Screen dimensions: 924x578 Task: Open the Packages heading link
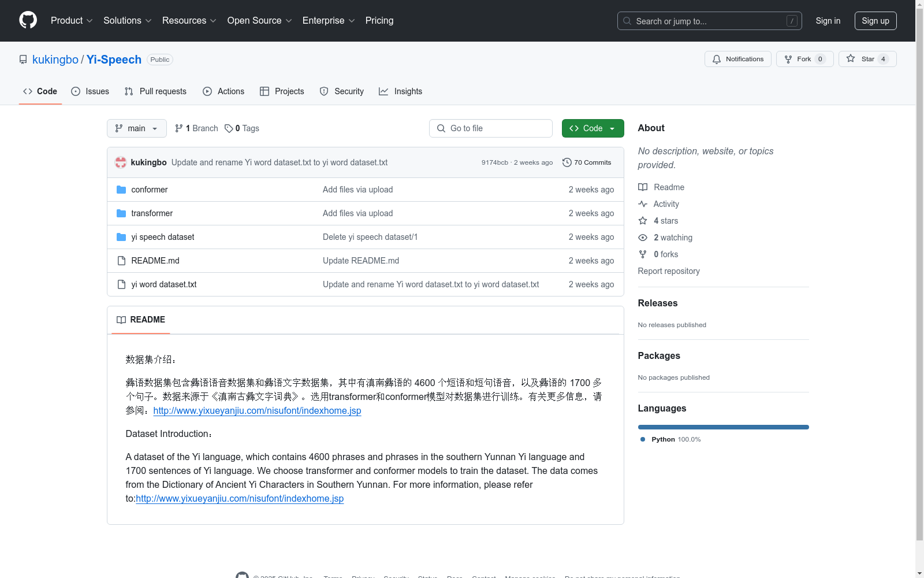tap(659, 355)
